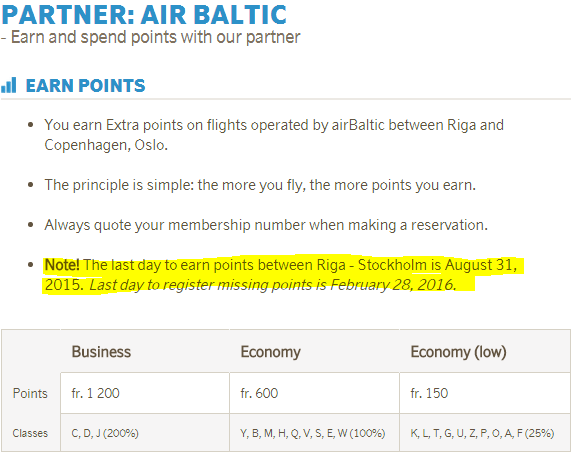
Task: Click the sentence 'the more you fly' principle
Action: 260,185
